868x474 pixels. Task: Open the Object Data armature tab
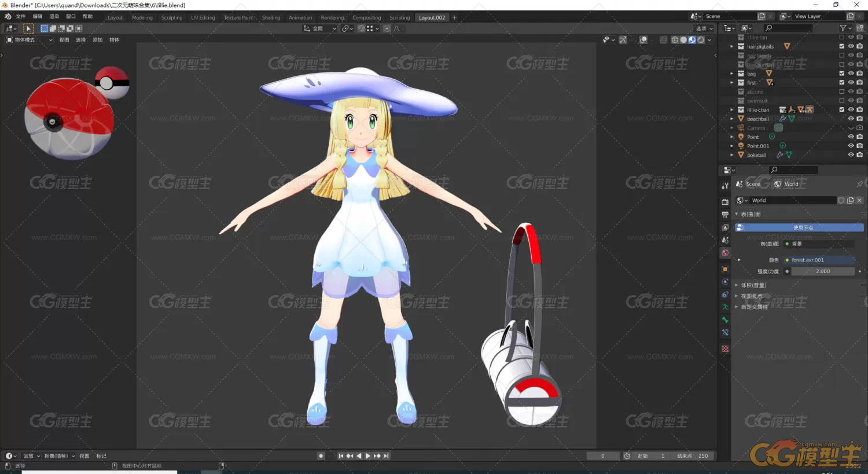(x=725, y=307)
